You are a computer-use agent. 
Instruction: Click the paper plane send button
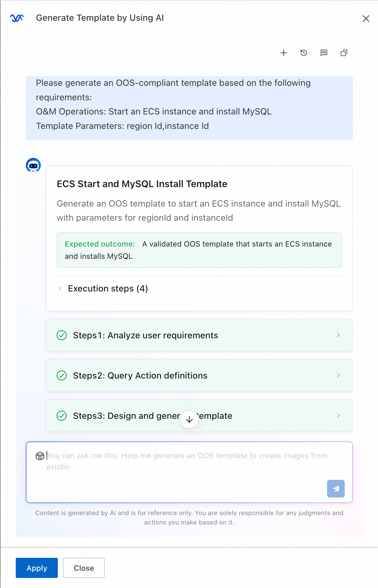tap(336, 489)
